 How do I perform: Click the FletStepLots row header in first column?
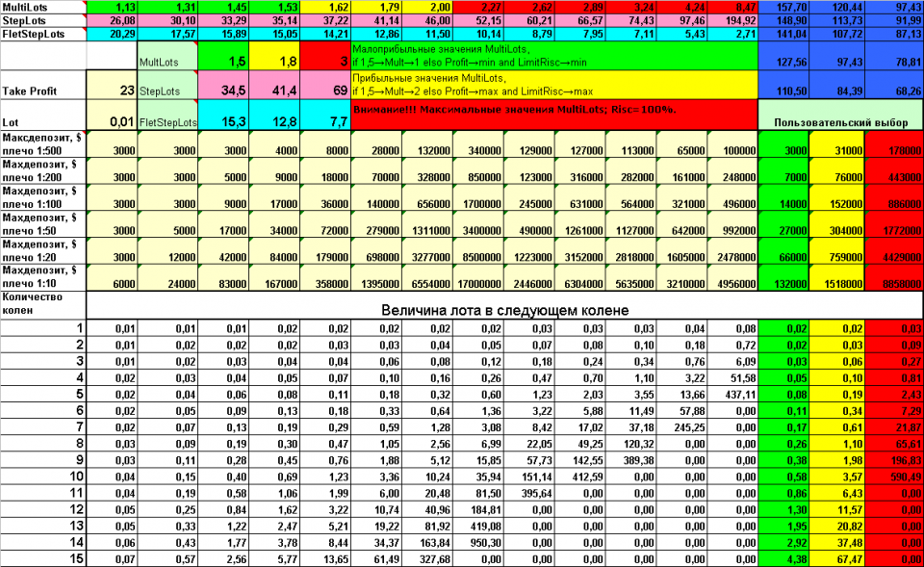click(x=43, y=35)
